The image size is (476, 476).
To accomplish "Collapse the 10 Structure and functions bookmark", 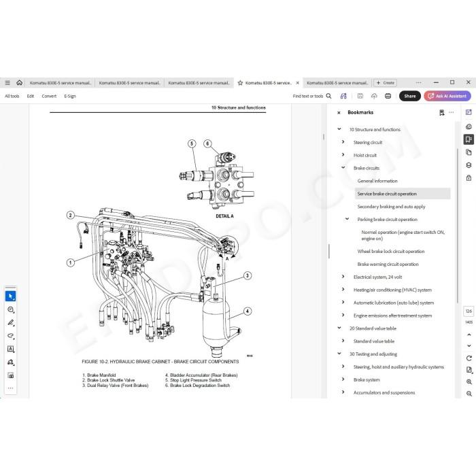I will (339, 129).
